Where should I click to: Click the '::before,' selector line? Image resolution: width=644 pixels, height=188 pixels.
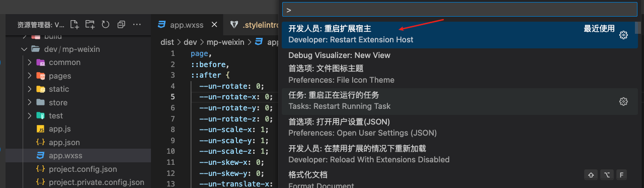[x=210, y=64]
